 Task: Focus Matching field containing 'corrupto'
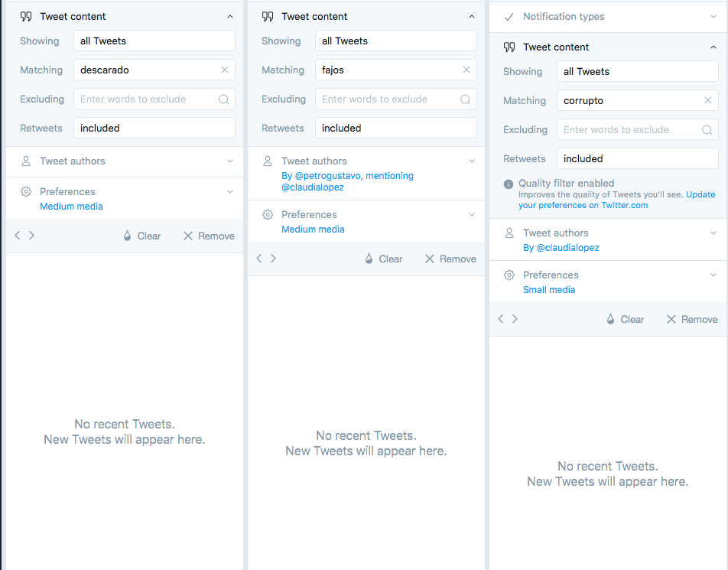pyautogui.click(x=638, y=100)
